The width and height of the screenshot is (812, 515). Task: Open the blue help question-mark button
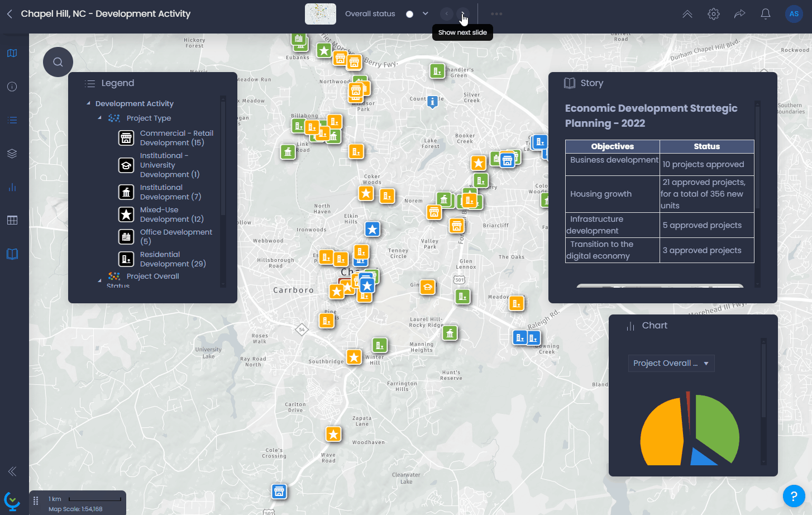(794, 496)
